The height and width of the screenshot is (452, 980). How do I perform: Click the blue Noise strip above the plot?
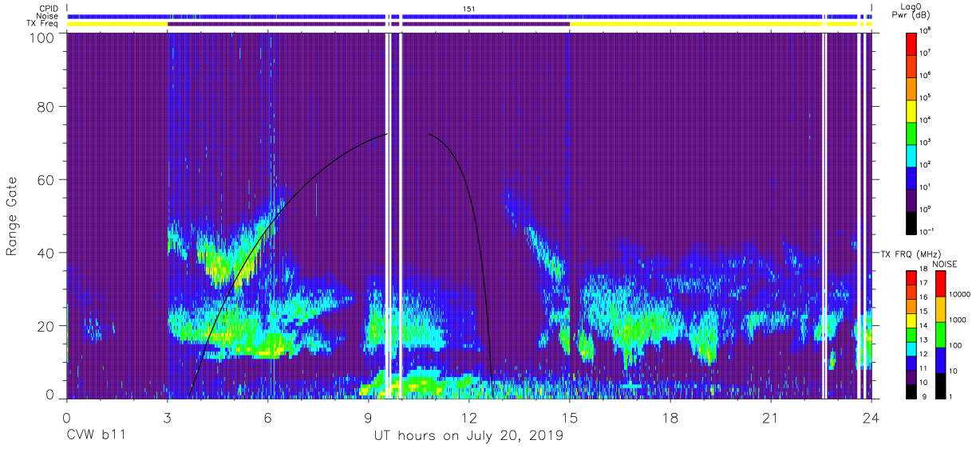469,16
